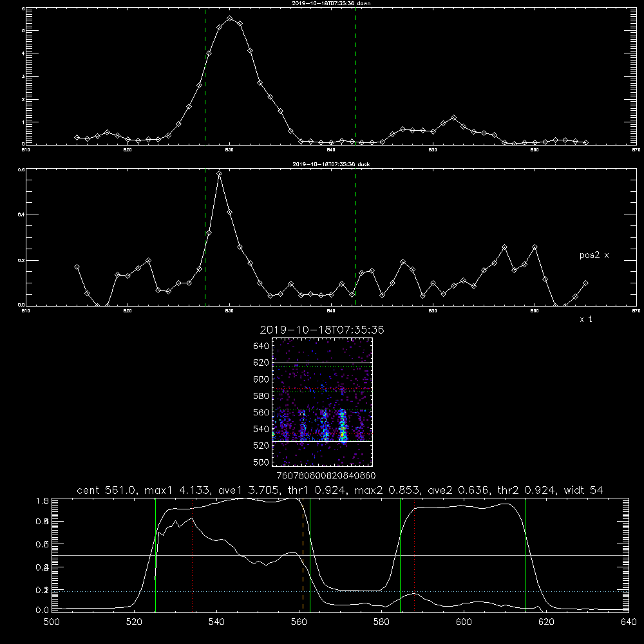
Task: Click the 540 x-axis label of bottom plot
Action: click(x=216, y=622)
